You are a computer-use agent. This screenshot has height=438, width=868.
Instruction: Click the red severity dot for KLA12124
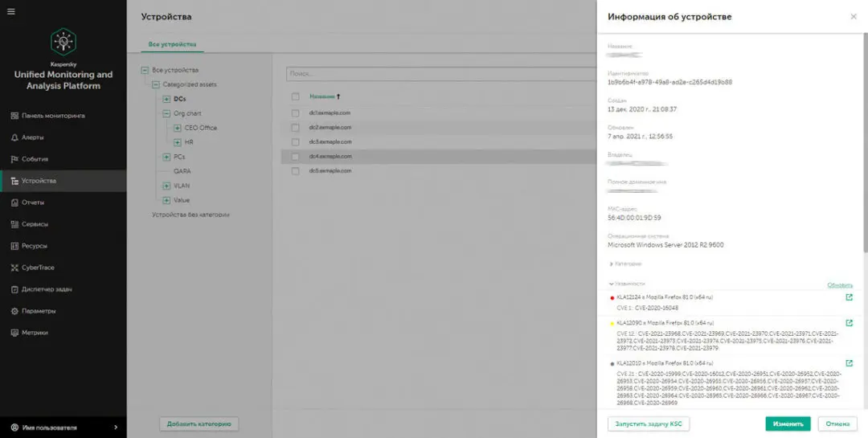click(612, 298)
